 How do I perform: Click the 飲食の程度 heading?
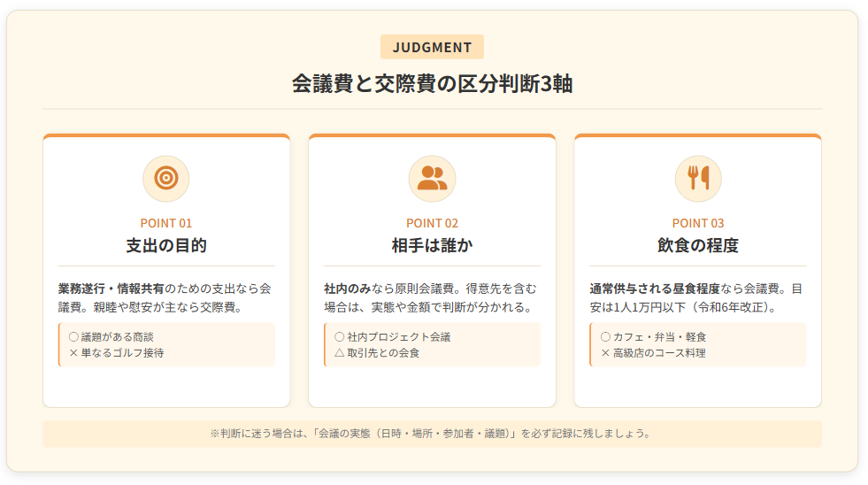pos(698,245)
